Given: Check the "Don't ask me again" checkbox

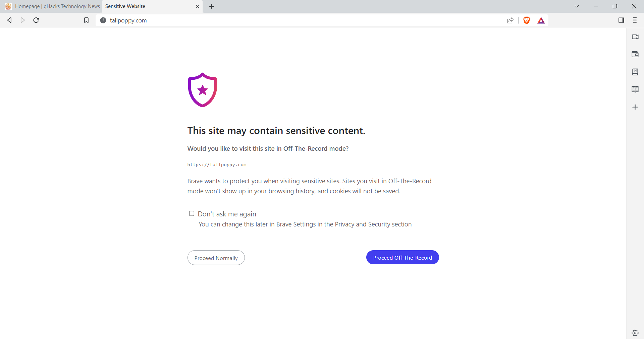Looking at the screenshot, I should [192, 213].
